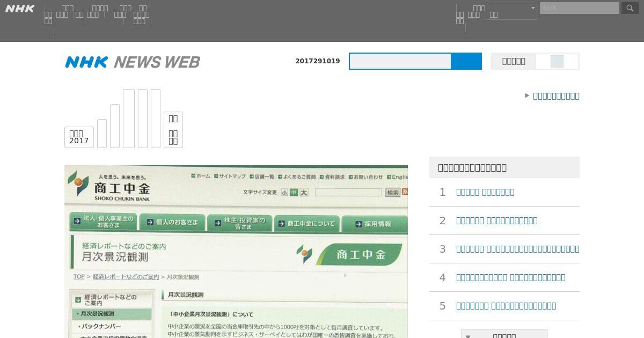Open the number 1 ranked article

coord(485,192)
